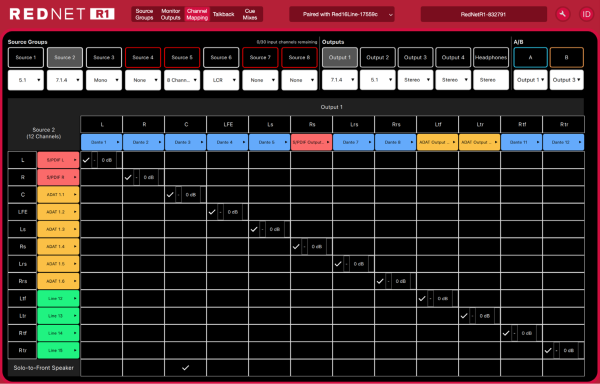600x384 pixels.
Task: Select the Source 7 group button
Action: coord(260,57)
